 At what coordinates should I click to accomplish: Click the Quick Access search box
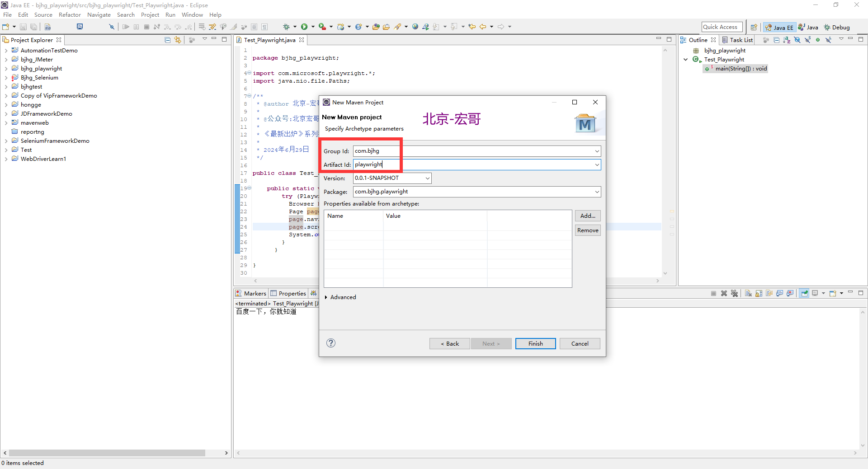pyautogui.click(x=722, y=27)
